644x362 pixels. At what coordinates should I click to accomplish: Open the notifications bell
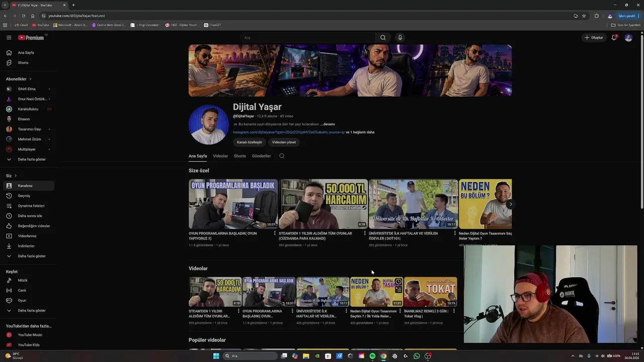[x=614, y=38]
